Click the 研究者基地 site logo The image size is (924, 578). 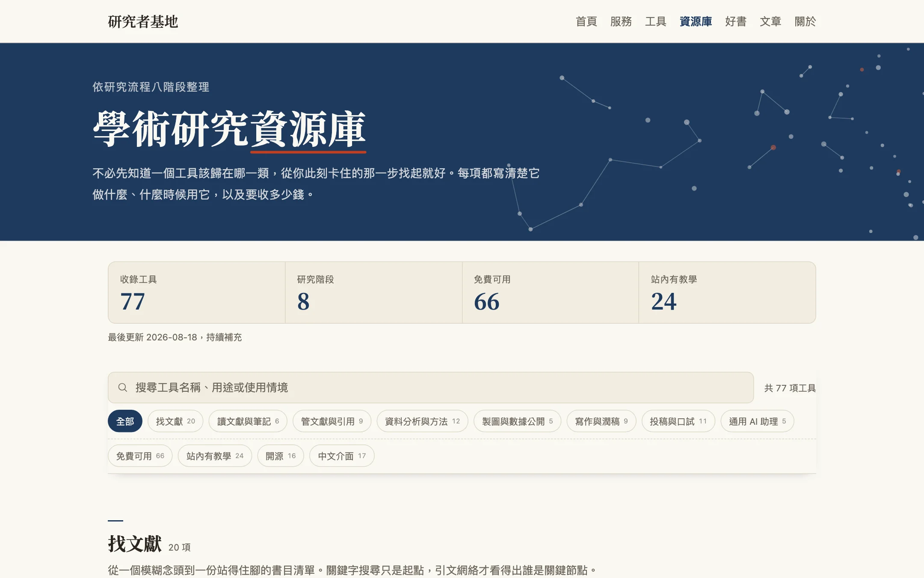(x=143, y=21)
